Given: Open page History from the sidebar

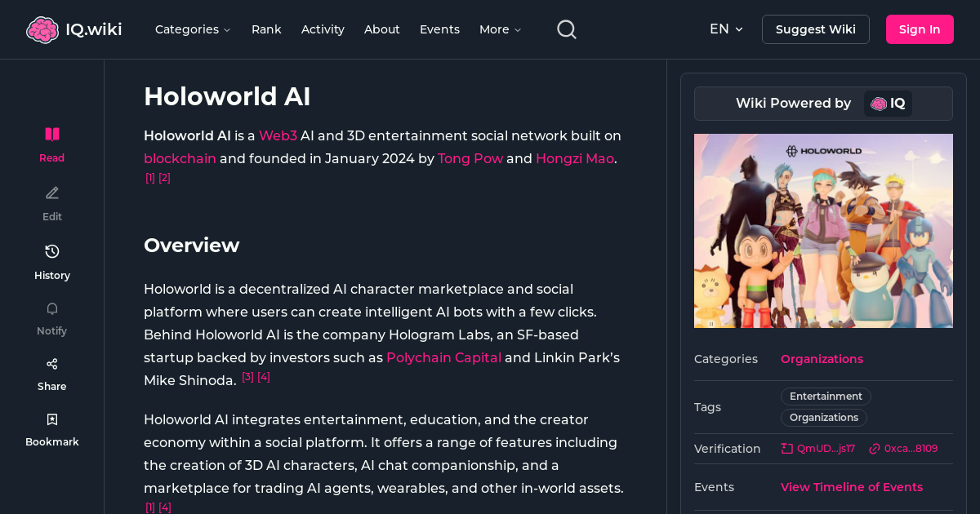Looking at the screenshot, I should pos(51,251).
